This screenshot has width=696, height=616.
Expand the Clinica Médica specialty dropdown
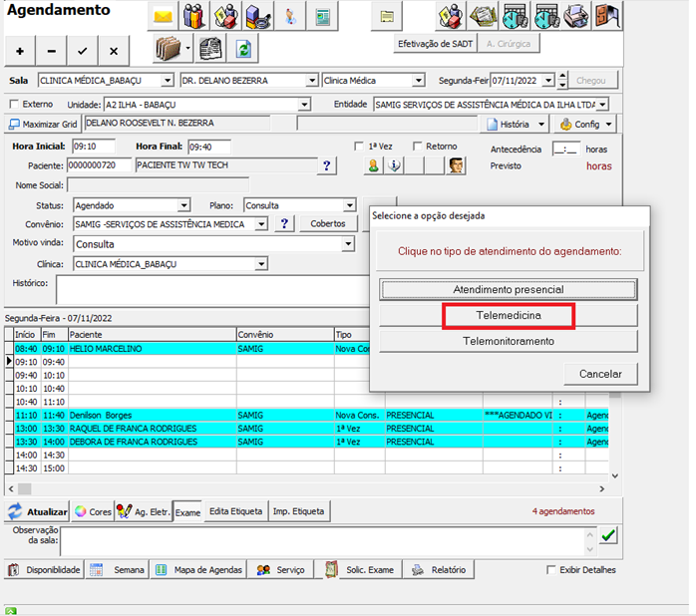[418, 81]
